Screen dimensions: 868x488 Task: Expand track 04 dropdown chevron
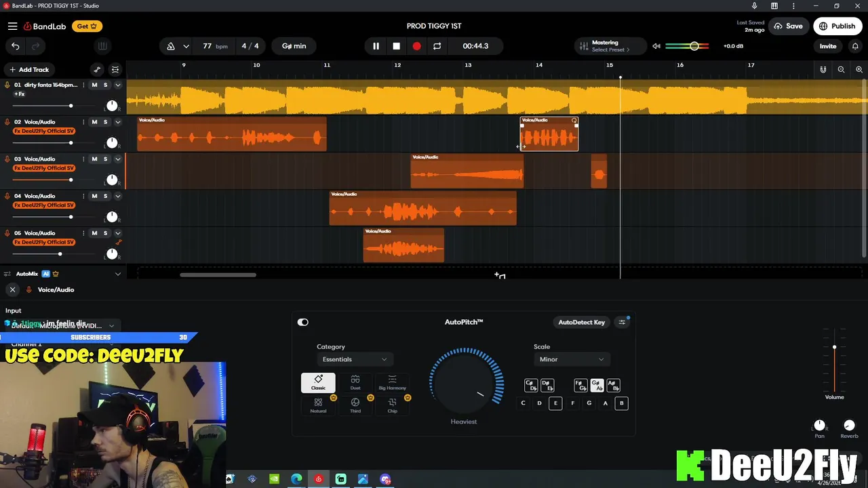click(118, 196)
